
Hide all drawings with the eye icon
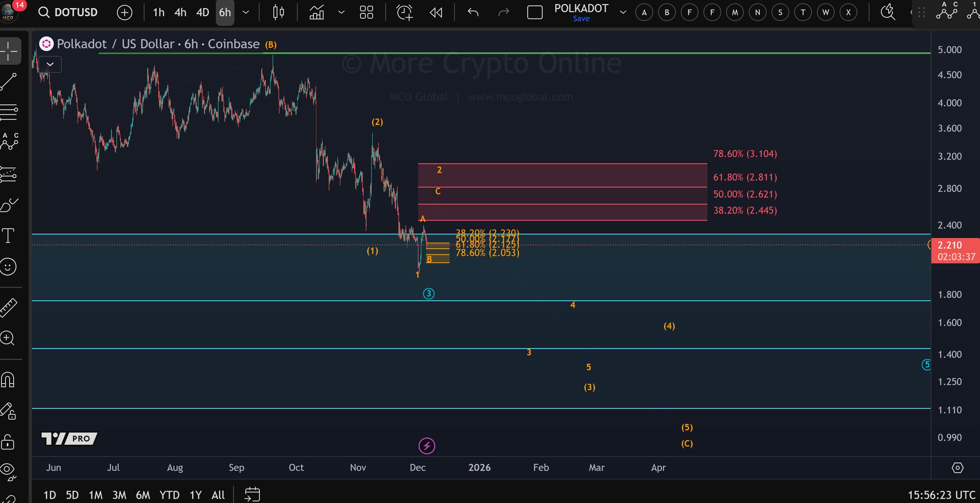(x=8, y=470)
